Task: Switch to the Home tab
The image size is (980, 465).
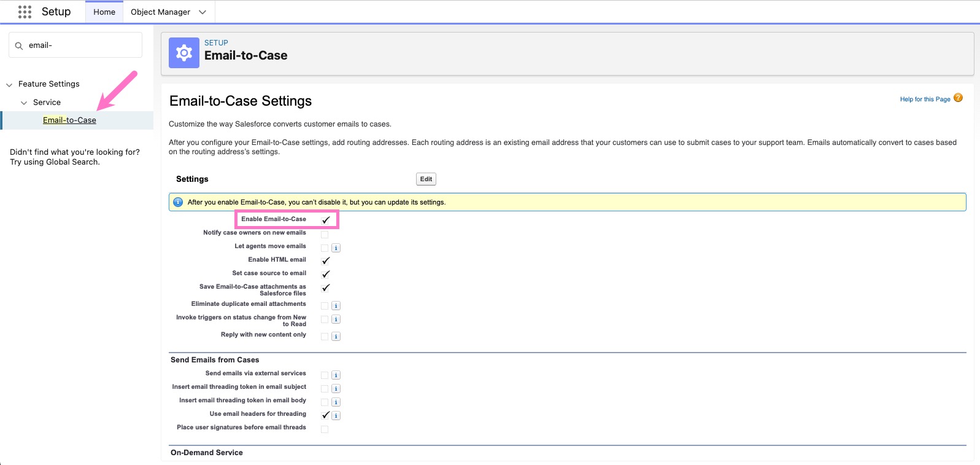Action: (x=104, y=12)
